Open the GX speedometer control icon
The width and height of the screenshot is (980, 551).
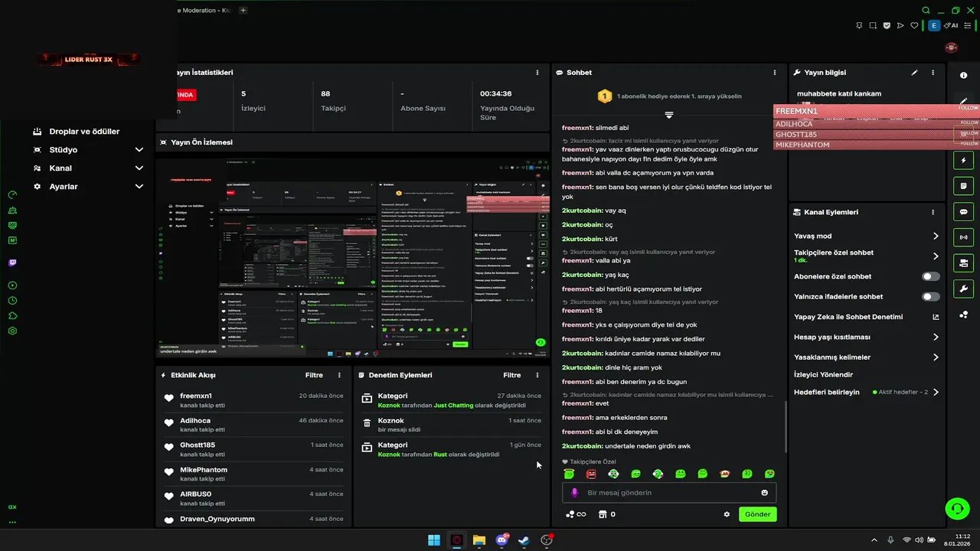[12, 195]
